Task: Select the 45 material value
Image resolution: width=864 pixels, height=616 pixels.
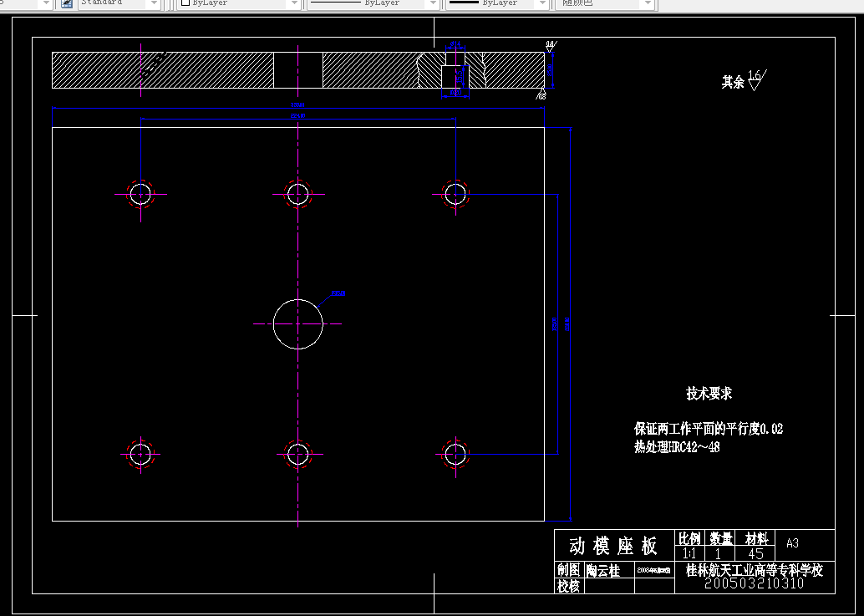Action: [x=756, y=554]
